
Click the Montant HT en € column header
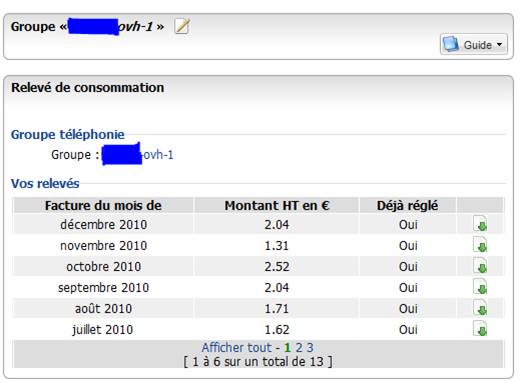tap(277, 205)
